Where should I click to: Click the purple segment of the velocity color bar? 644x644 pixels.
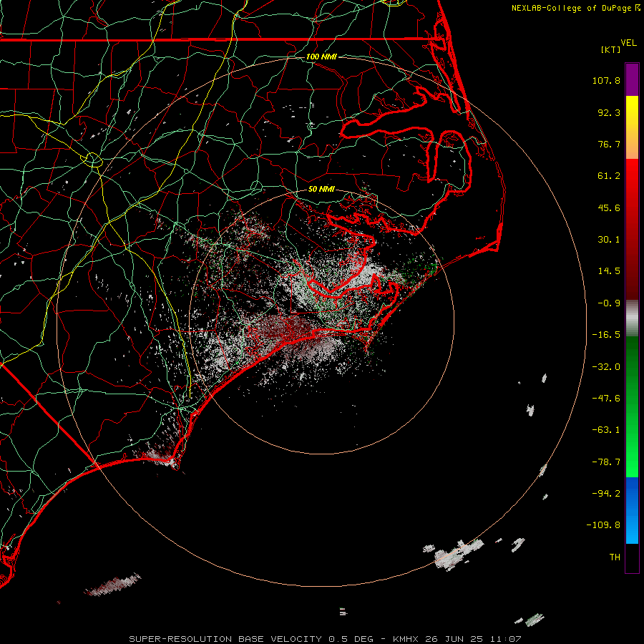632,79
